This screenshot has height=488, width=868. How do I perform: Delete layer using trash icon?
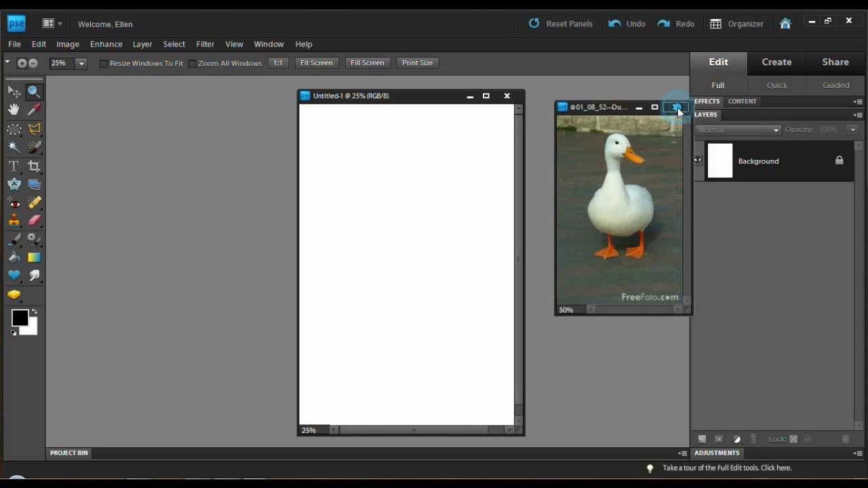pyautogui.click(x=846, y=439)
